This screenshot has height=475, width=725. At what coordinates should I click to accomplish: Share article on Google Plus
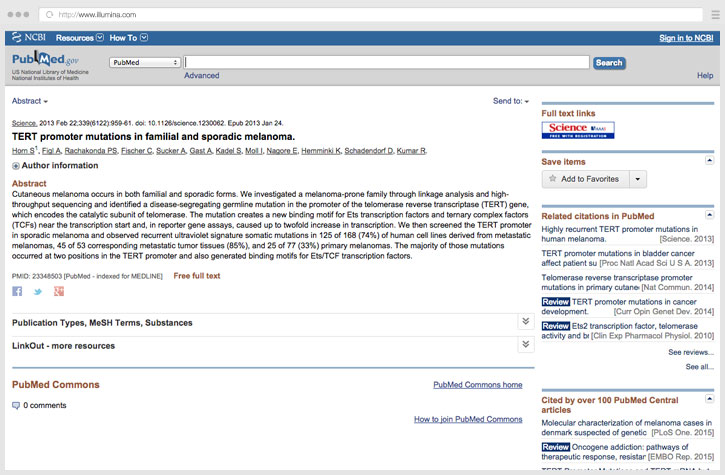click(59, 291)
